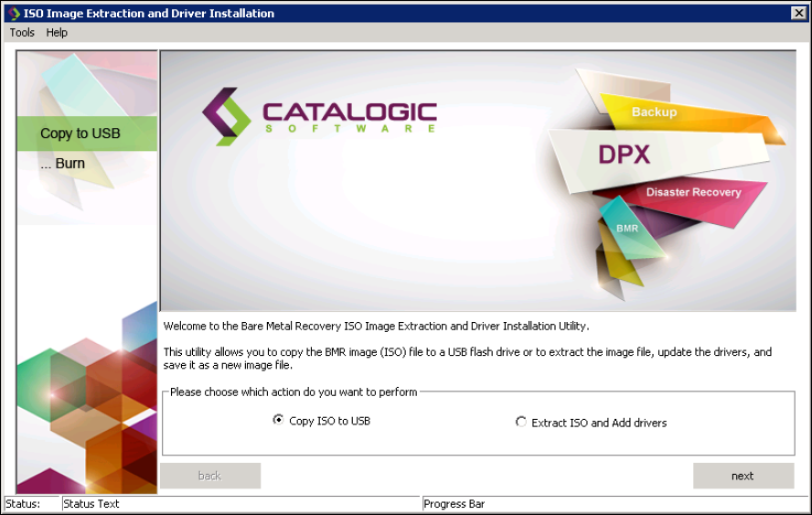Select the Copy to USB step
The image size is (812, 515).
point(80,134)
